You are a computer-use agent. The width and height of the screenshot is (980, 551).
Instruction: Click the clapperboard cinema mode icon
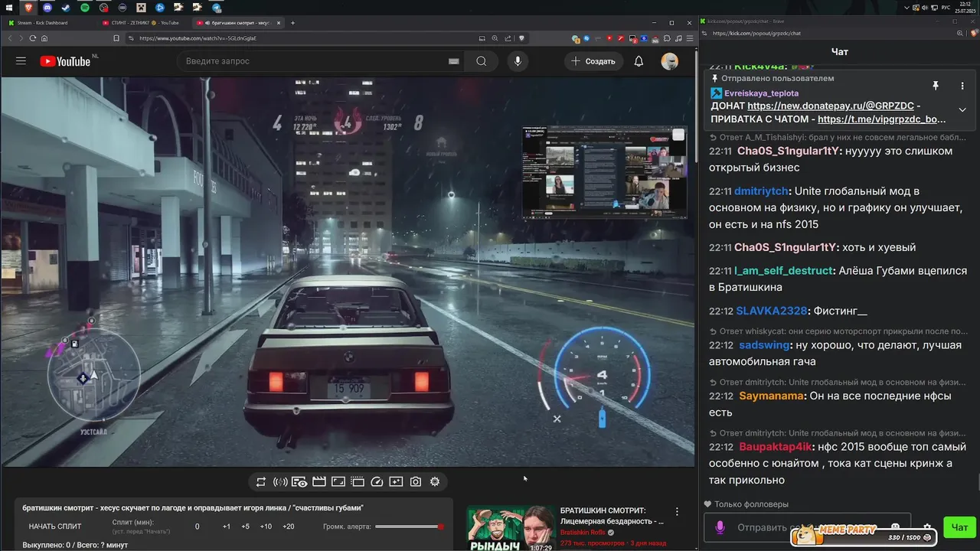click(318, 482)
